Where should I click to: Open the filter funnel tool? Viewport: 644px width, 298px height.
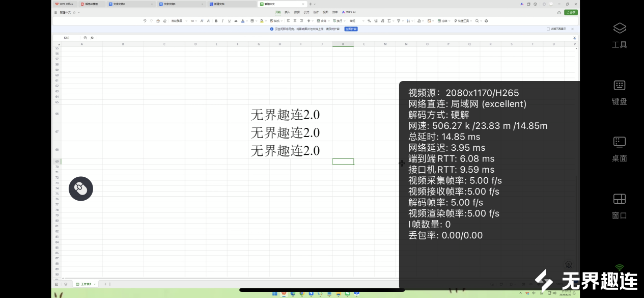398,21
